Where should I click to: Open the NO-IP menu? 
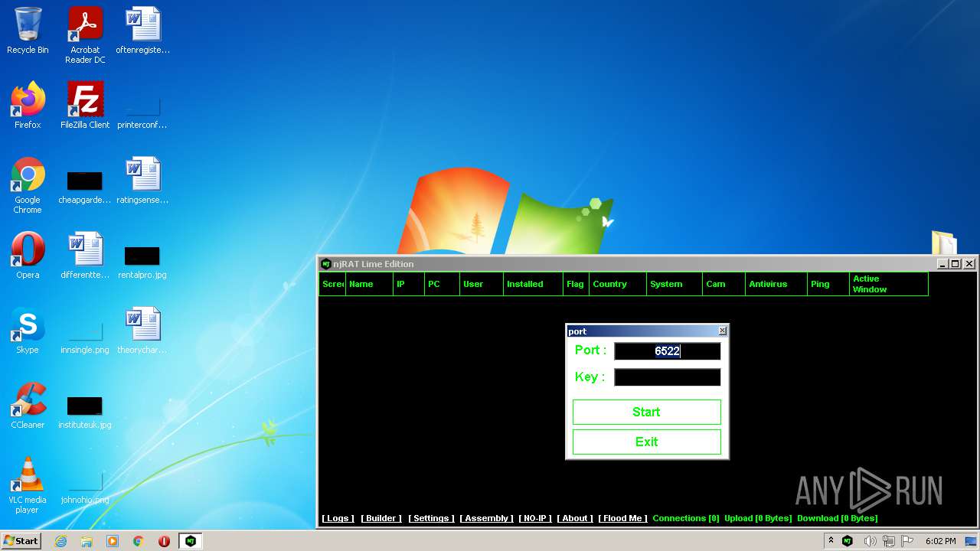point(535,518)
